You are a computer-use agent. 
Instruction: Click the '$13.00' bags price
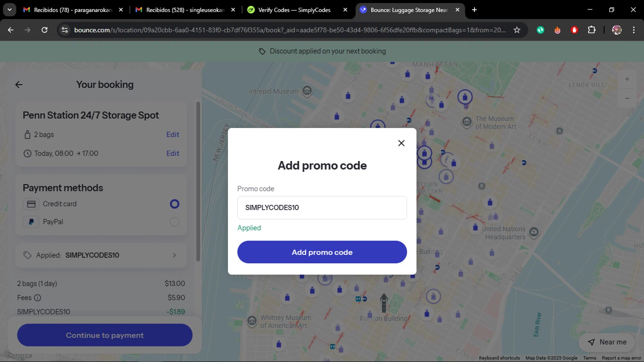click(175, 283)
